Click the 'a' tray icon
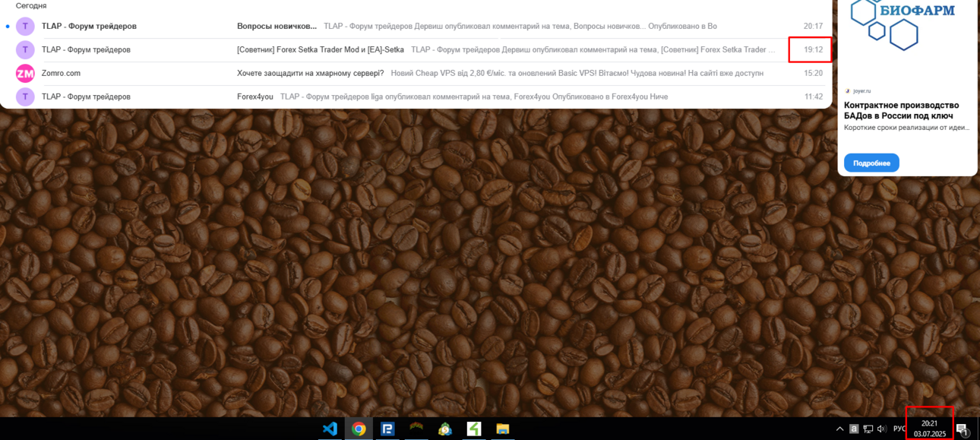Image resolution: width=980 pixels, height=440 pixels. [854, 429]
